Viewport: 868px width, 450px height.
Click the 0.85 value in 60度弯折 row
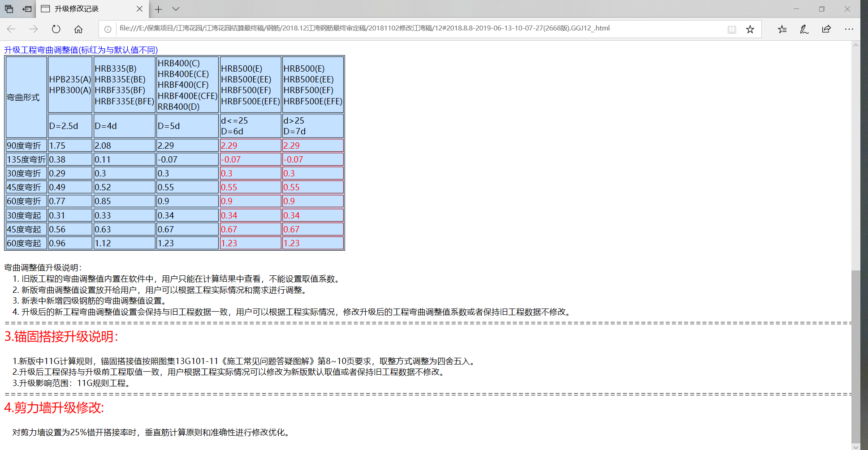pos(124,201)
